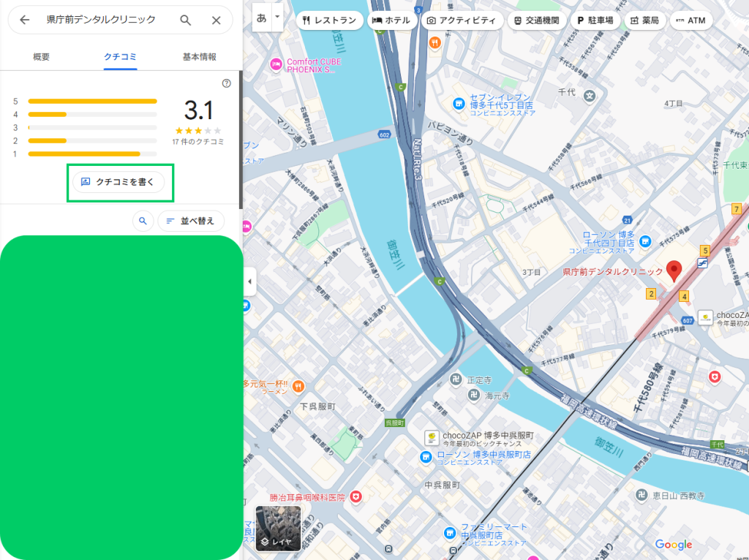Open the 並べ替え sort dropdown
The image size is (749, 560).
click(x=190, y=221)
